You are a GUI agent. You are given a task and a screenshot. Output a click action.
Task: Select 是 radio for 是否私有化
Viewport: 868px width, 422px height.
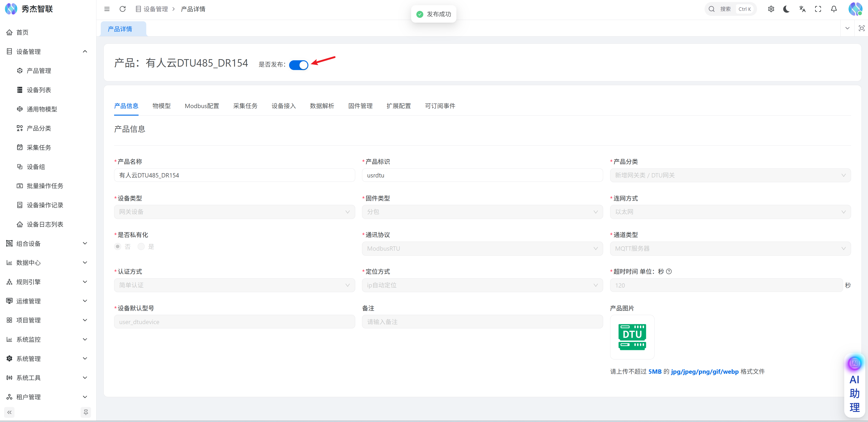point(141,247)
